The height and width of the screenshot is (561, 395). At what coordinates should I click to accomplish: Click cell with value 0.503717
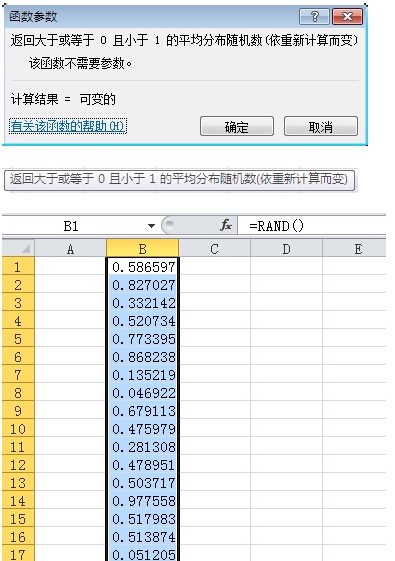142,482
